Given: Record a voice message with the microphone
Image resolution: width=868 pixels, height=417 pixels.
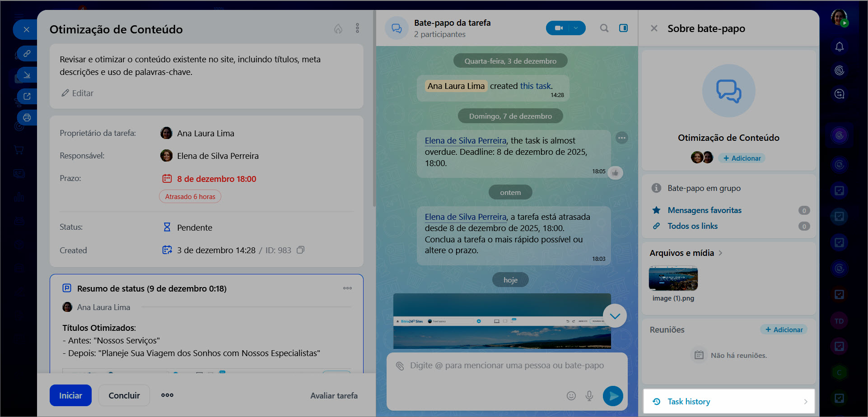Looking at the screenshot, I should pyautogui.click(x=589, y=396).
